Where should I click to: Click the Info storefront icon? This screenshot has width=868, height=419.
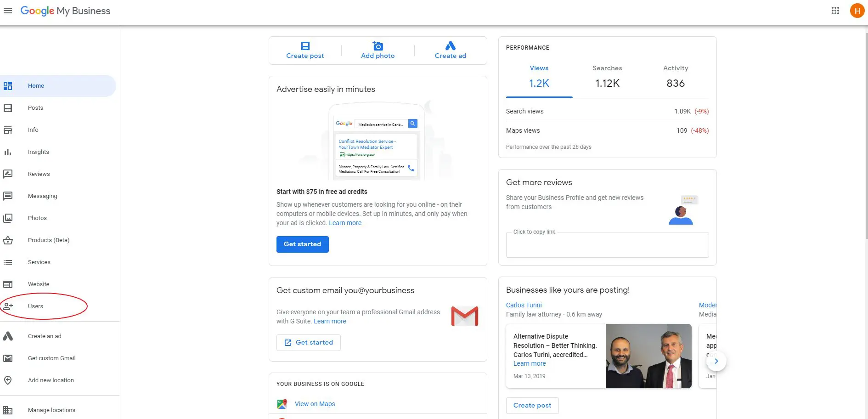[x=8, y=130]
